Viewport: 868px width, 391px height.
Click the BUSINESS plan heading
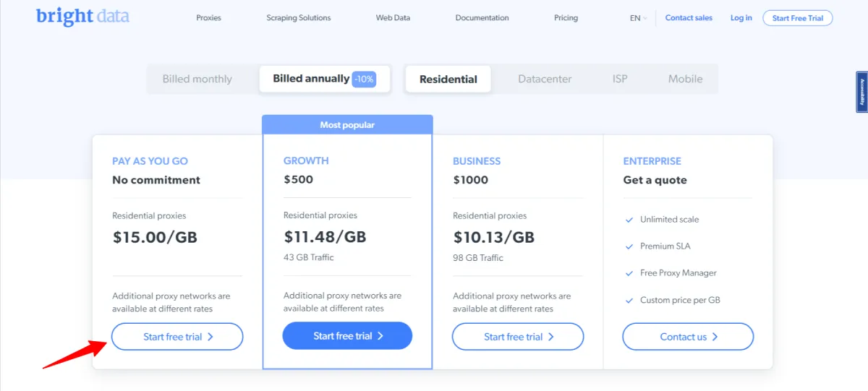[x=477, y=161]
